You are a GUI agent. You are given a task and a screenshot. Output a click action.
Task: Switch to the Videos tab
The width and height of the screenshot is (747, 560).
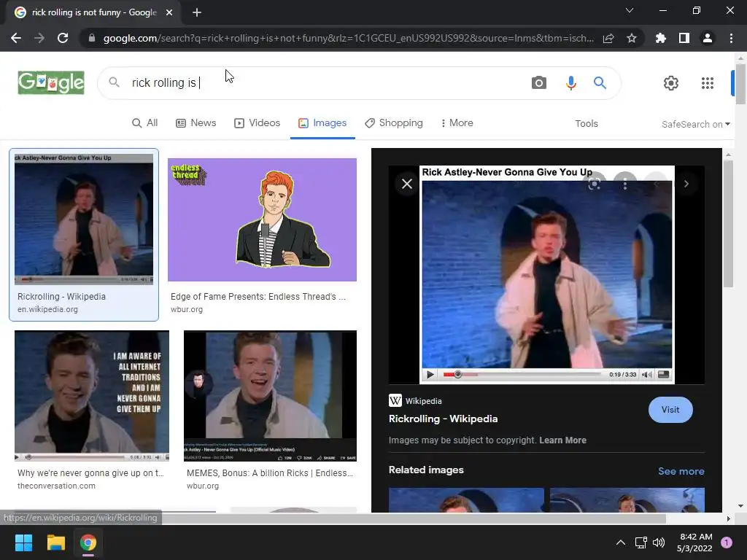tap(257, 122)
